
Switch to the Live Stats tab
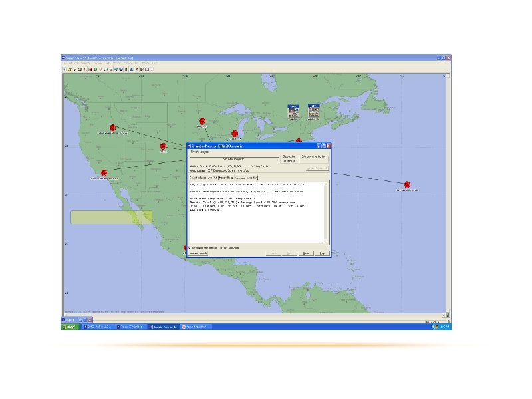[x=213, y=178]
